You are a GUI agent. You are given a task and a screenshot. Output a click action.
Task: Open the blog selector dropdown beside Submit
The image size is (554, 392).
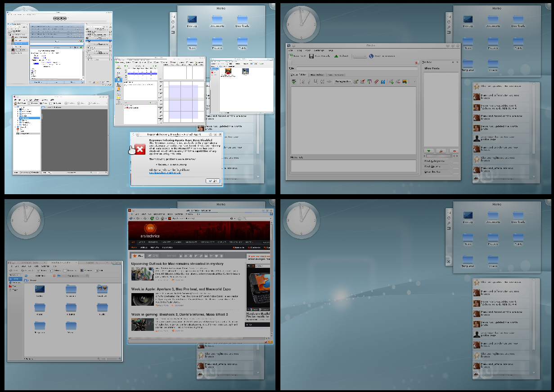360,56
